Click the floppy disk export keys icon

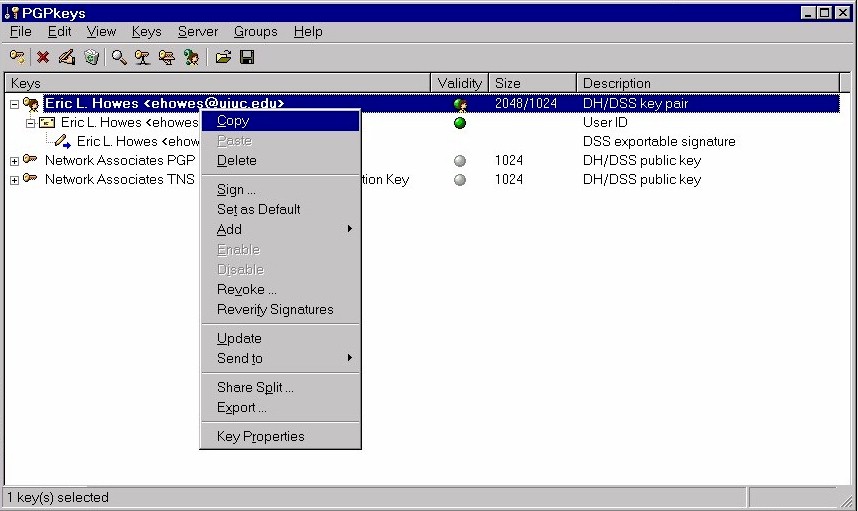click(247, 57)
